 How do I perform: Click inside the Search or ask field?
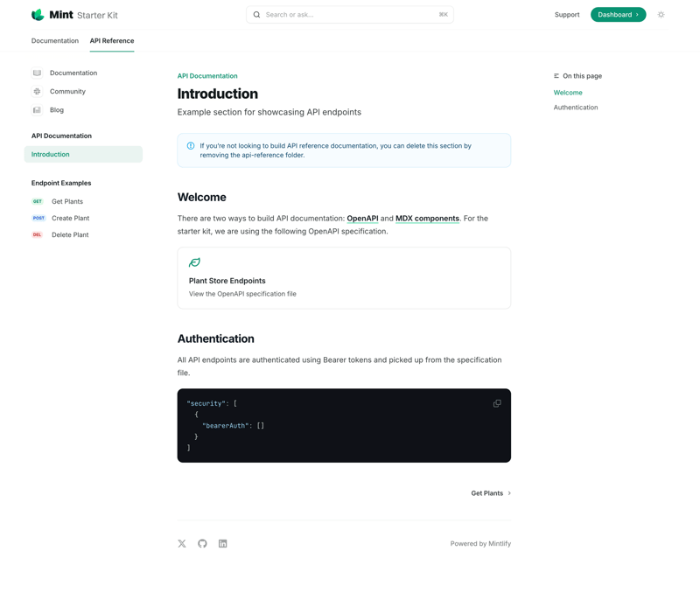[x=350, y=14]
